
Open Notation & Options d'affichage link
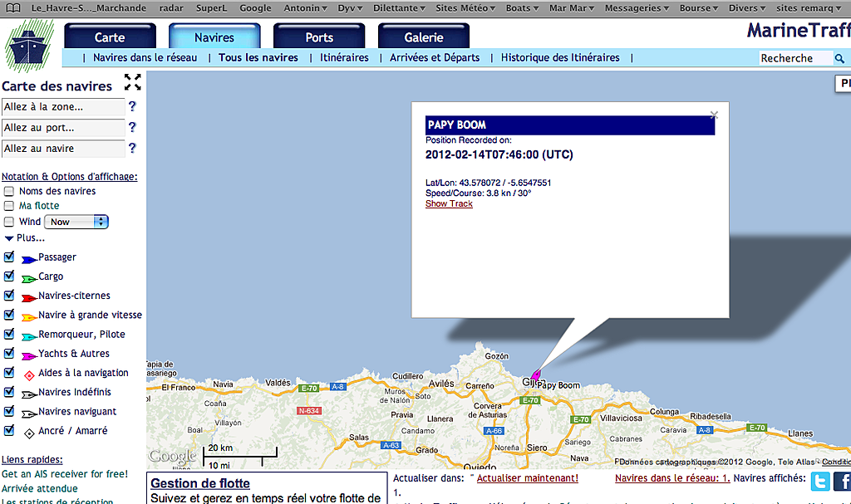point(70,176)
